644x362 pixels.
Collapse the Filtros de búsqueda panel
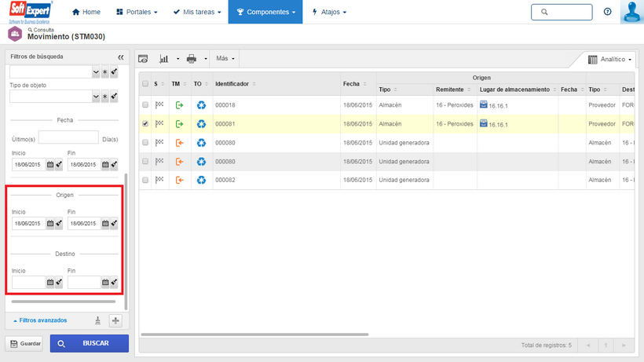click(121, 57)
